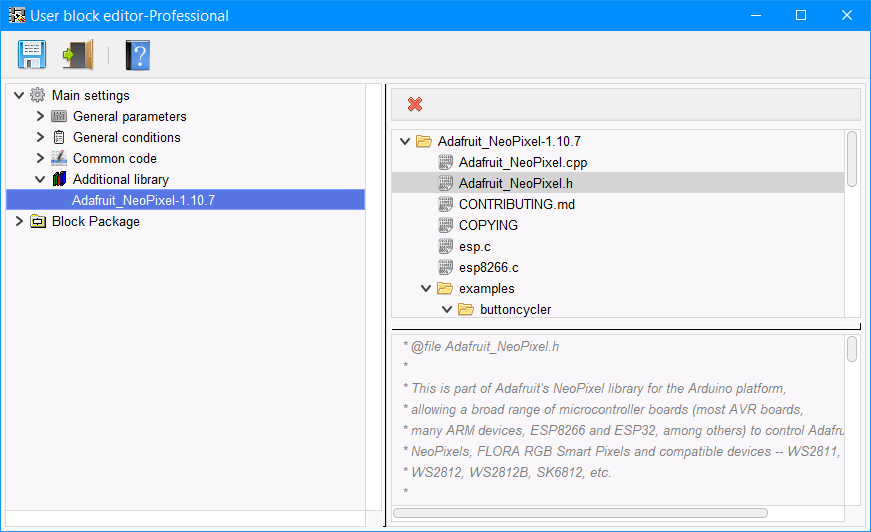Click the file icon beside Adafruit_NeoPixel.cpp
The width and height of the screenshot is (871, 532).
pyautogui.click(x=445, y=162)
